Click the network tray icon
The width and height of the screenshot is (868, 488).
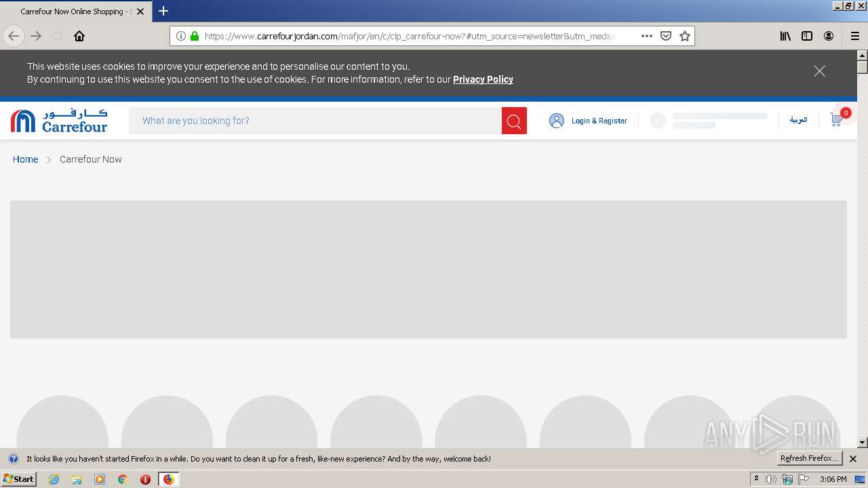787,479
